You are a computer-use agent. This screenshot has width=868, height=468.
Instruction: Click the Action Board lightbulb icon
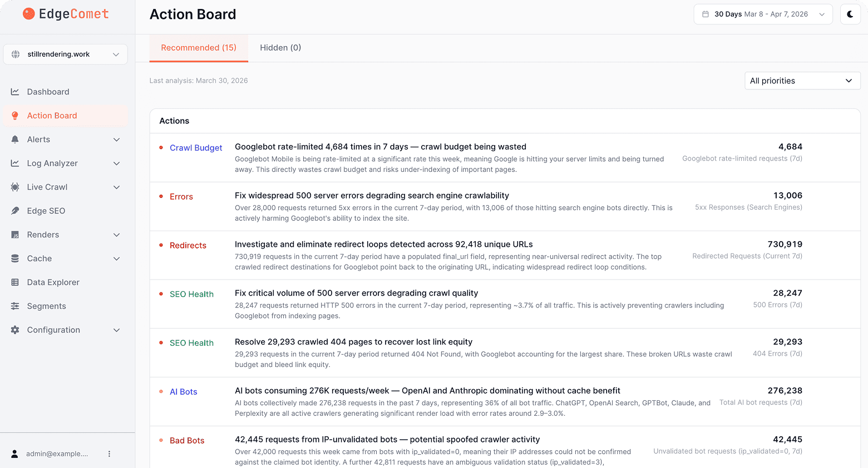15,116
